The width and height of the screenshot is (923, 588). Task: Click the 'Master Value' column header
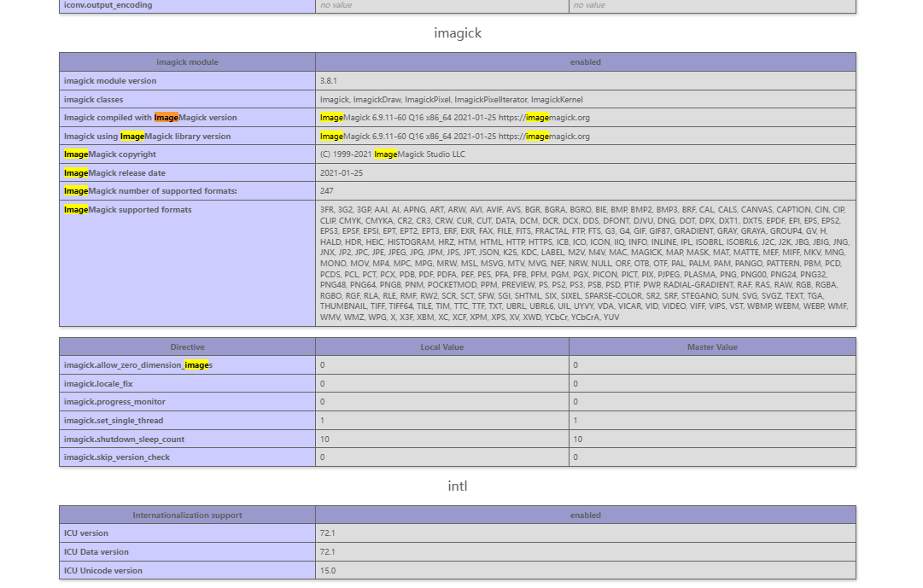pos(712,347)
